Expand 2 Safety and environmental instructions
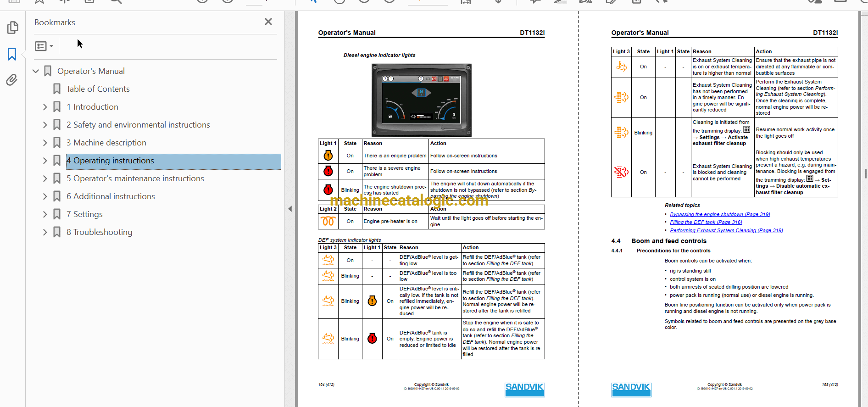 45,125
